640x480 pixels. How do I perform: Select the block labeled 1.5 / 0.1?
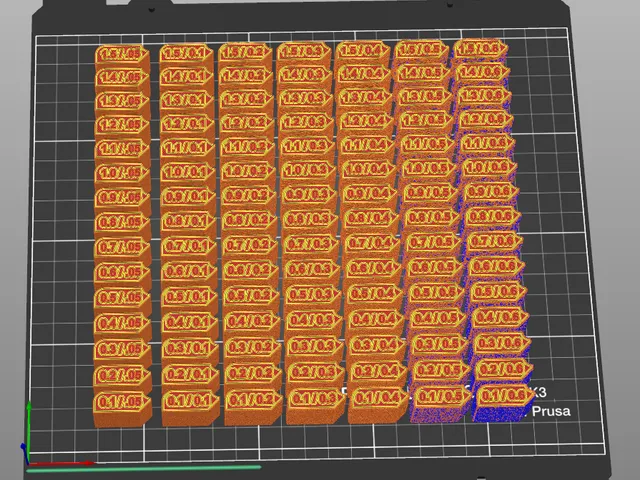coord(186,53)
